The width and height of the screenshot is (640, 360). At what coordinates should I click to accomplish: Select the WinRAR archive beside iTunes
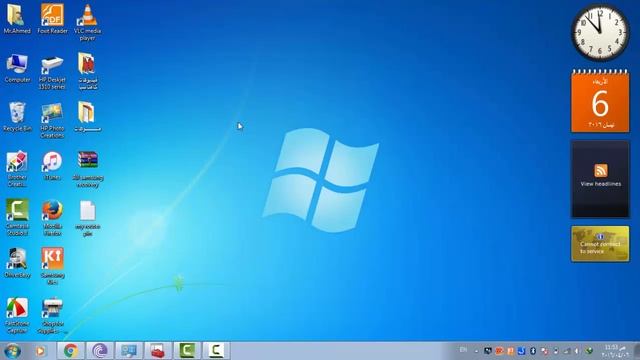[87, 169]
